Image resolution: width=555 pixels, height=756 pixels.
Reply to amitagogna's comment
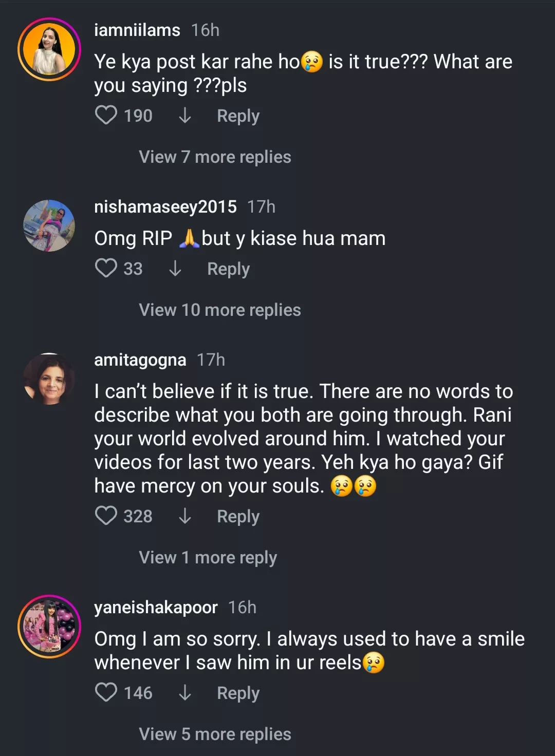tap(238, 516)
